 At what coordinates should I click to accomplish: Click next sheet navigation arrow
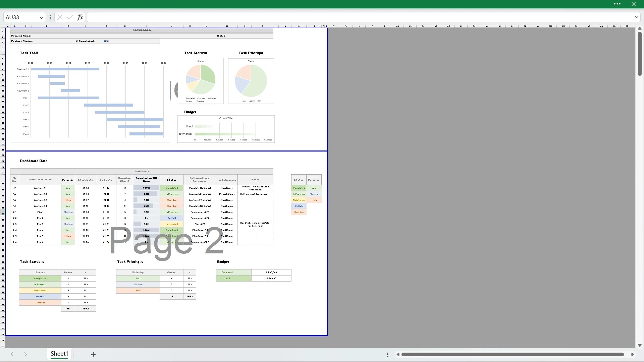25,354
